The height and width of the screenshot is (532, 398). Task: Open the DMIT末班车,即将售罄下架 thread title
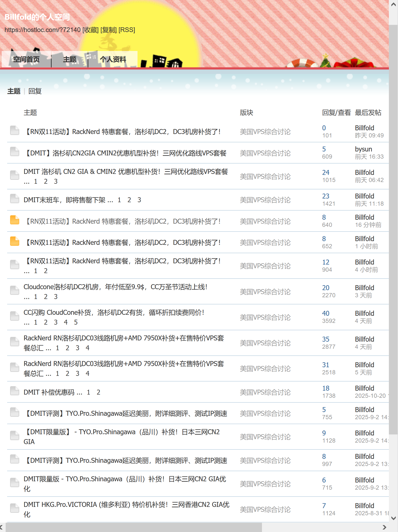click(x=65, y=200)
